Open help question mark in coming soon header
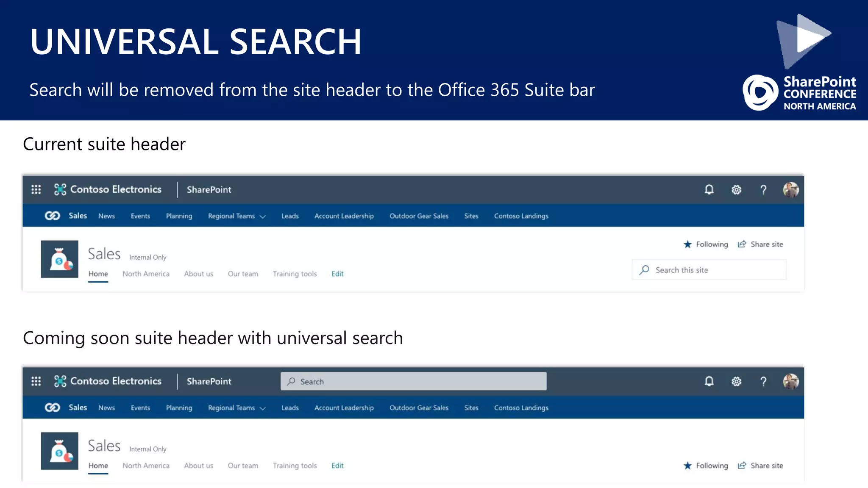This screenshot has height=488, width=868. point(763,382)
